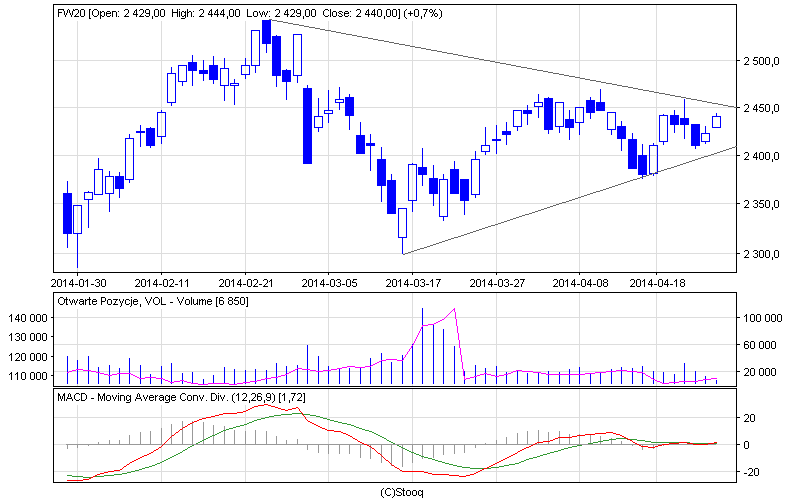Screen dimensions: 800x500
Task: Click the (C)Stooq copyright text
Action: click(x=402, y=493)
